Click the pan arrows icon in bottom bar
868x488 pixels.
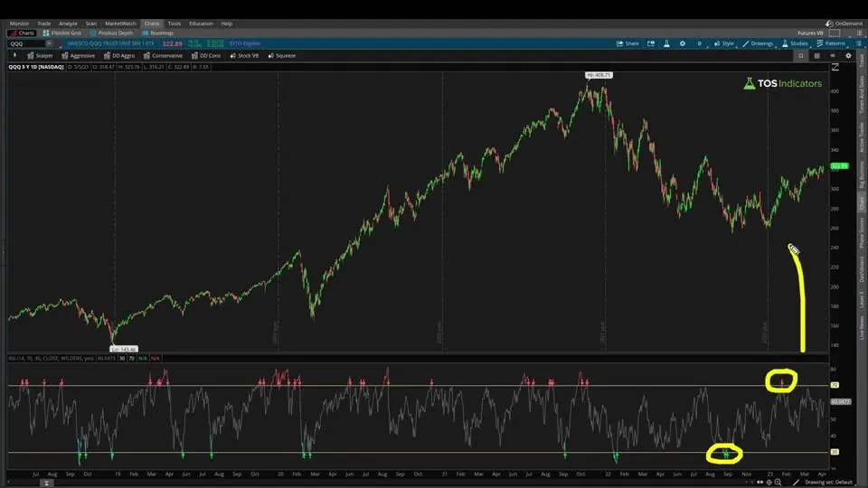click(x=760, y=483)
